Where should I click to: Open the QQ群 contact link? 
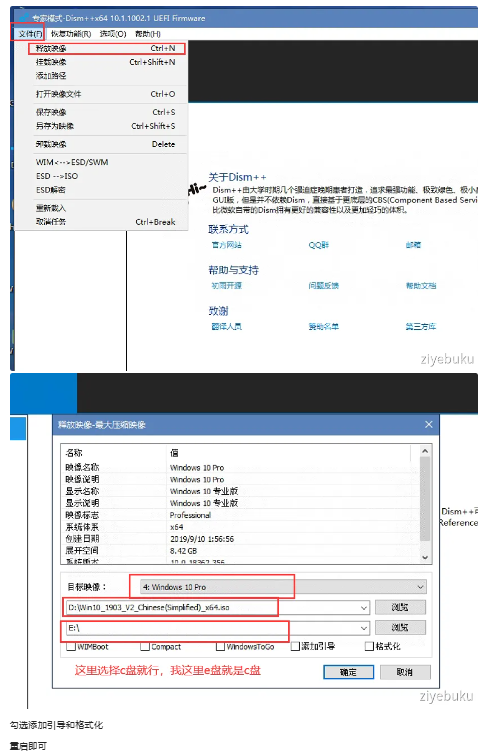(x=319, y=245)
